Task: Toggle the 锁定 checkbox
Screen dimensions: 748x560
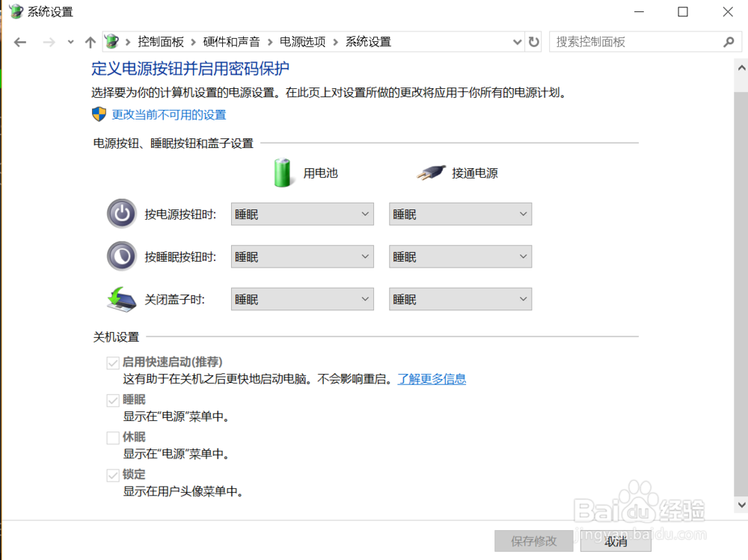Action: tap(113, 475)
